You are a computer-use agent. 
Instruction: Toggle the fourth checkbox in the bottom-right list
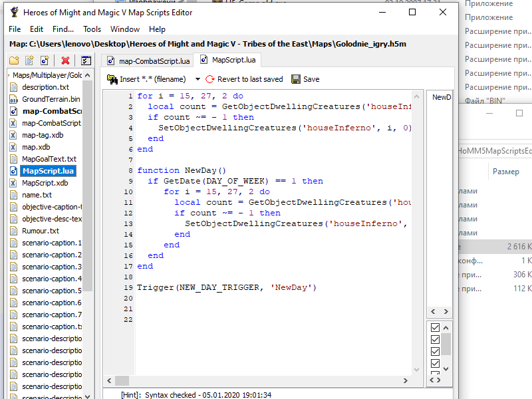click(x=435, y=363)
